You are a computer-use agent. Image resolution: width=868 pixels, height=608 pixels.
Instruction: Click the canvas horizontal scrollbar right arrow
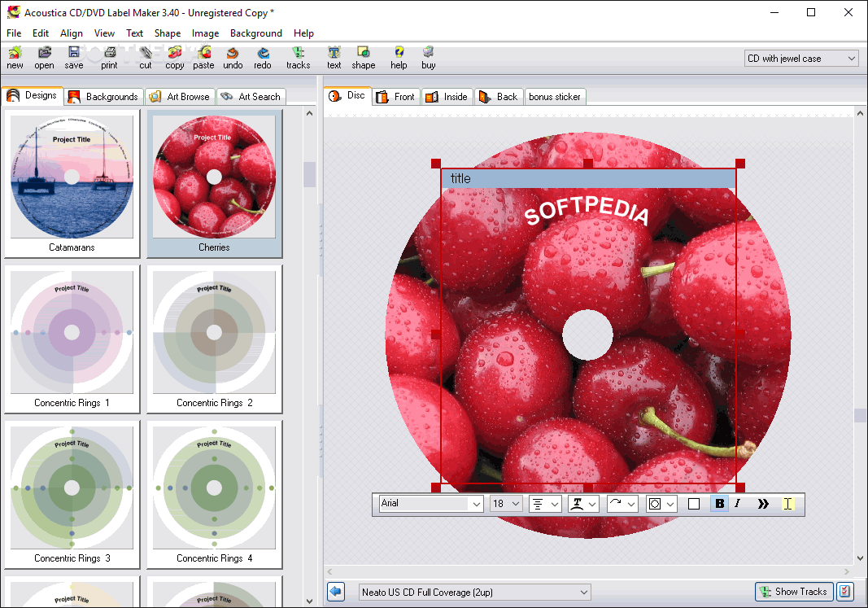846,571
